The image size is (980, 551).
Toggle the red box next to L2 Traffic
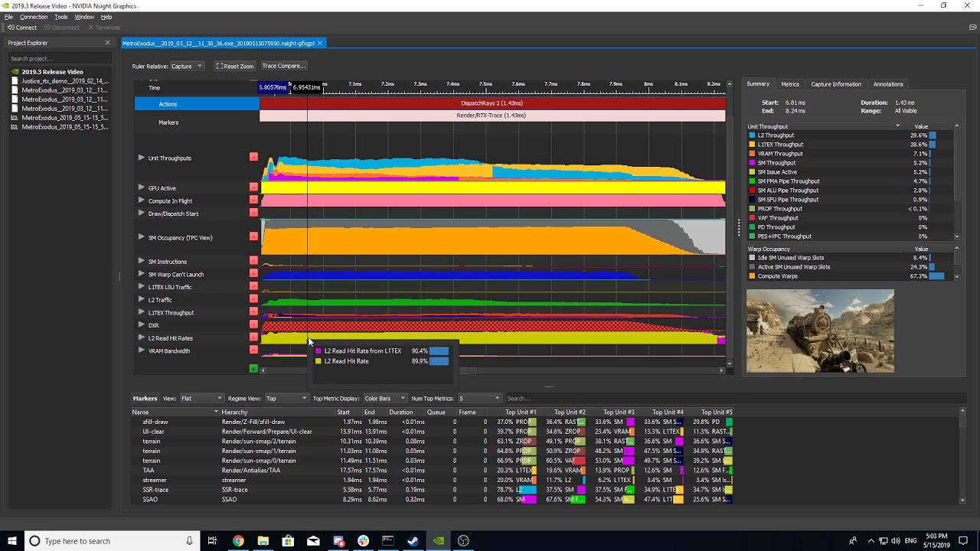click(x=253, y=299)
